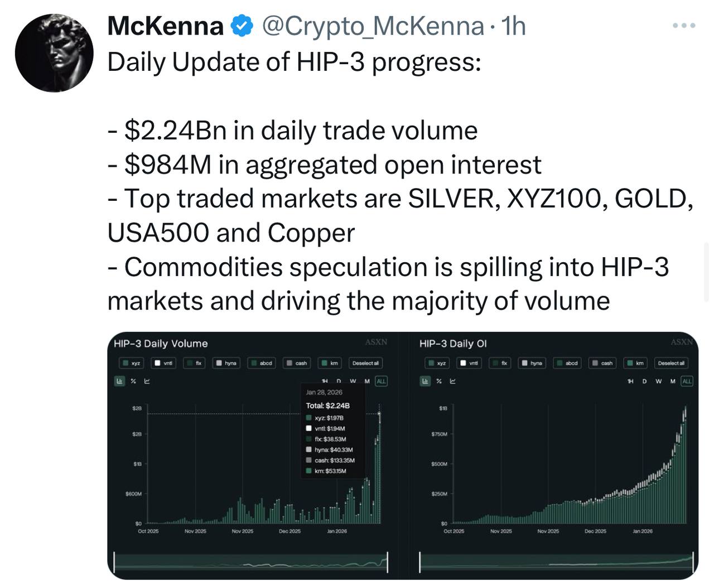The height and width of the screenshot is (588, 714).
Task: Select the line chart icon on Daily OI
Action: click(x=454, y=381)
